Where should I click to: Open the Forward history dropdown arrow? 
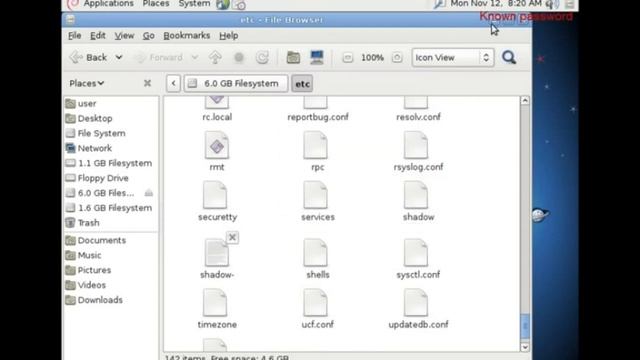tap(195, 58)
